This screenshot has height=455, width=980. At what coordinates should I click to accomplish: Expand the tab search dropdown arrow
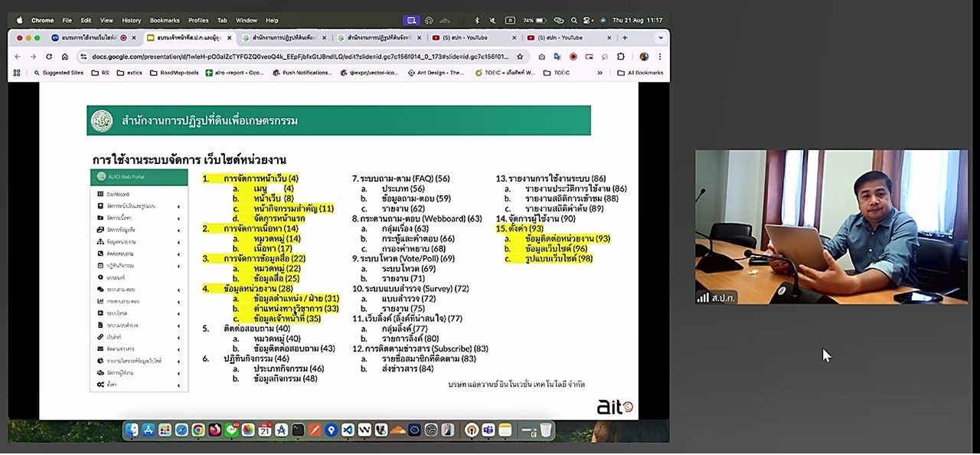point(660,38)
